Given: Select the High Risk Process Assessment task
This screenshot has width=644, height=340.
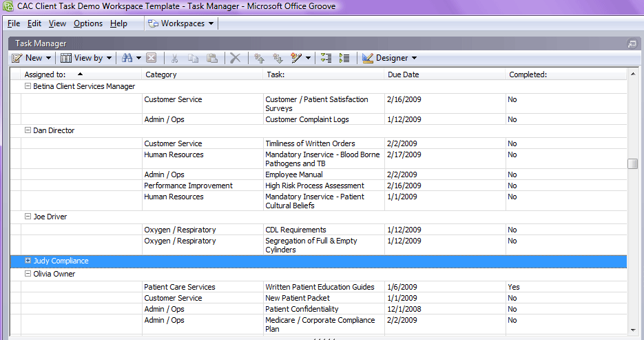Looking at the screenshot, I should click(315, 186).
